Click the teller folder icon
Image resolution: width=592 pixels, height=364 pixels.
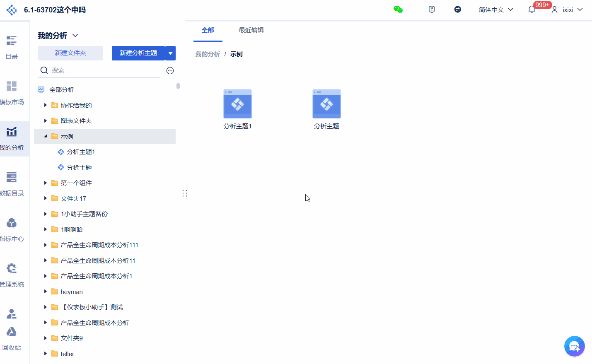click(x=54, y=354)
